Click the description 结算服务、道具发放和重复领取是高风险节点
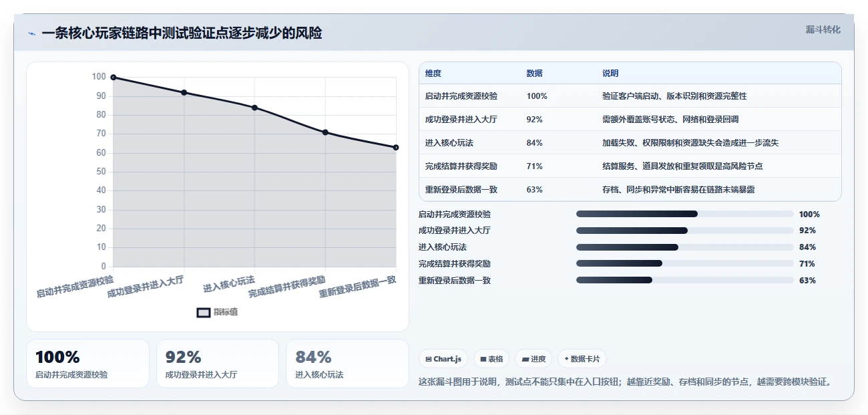The image size is (868, 415). 682,166
